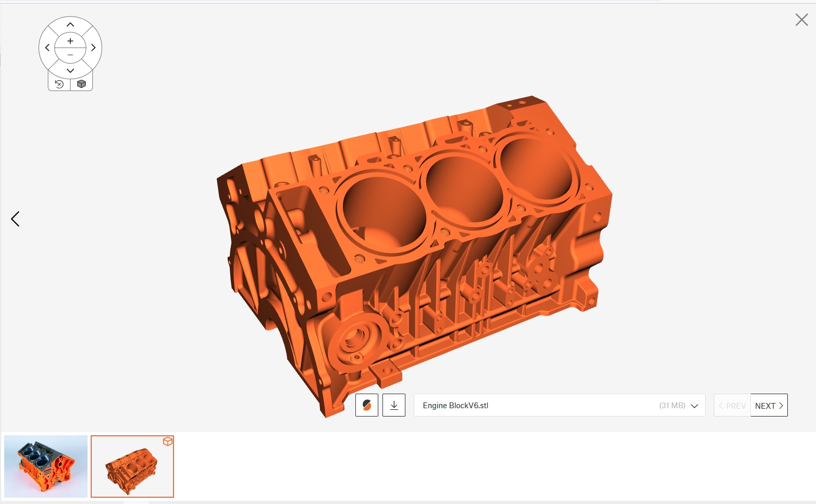Close the 3D viewer
This screenshot has width=816, height=504.
[x=801, y=20]
